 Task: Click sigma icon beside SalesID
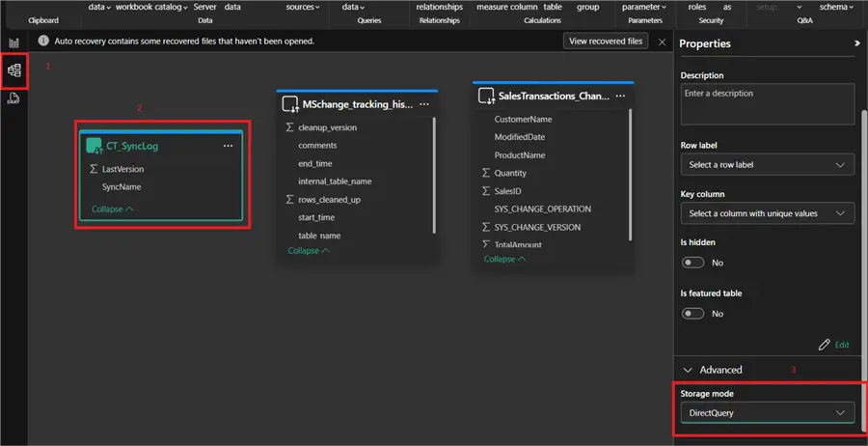[486, 191]
